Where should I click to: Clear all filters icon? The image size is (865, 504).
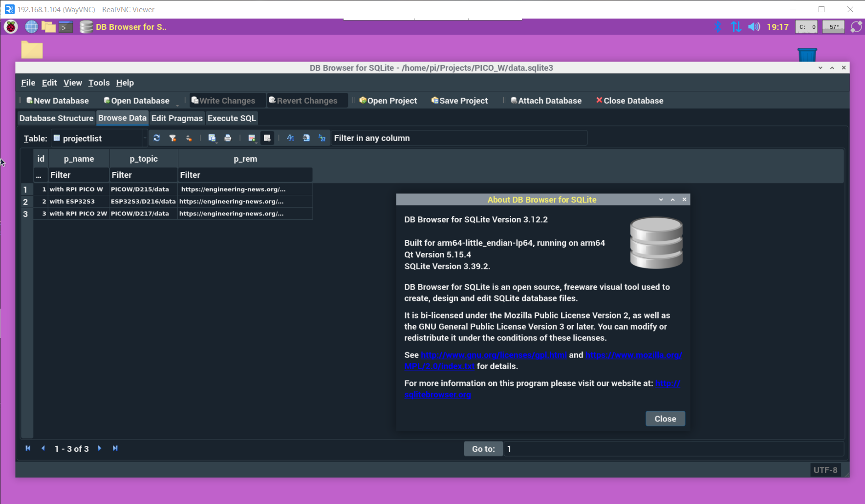173,138
